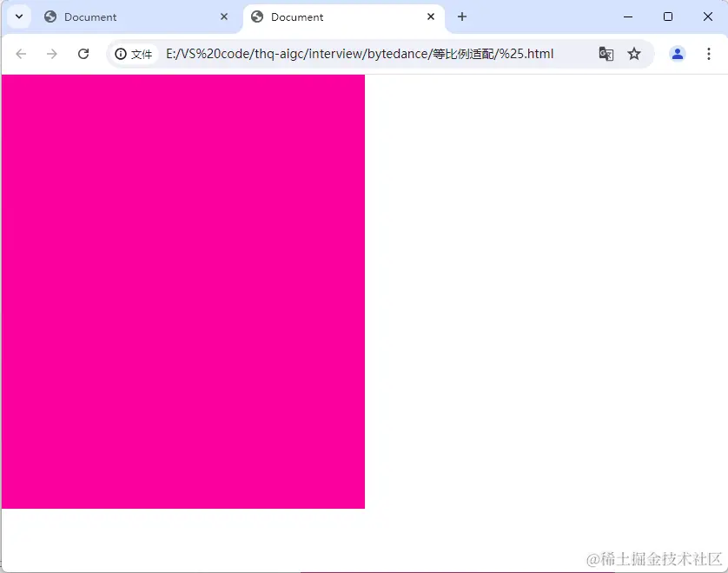The width and height of the screenshot is (728, 573).
Task: Close the first Document tab
Action: (224, 16)
